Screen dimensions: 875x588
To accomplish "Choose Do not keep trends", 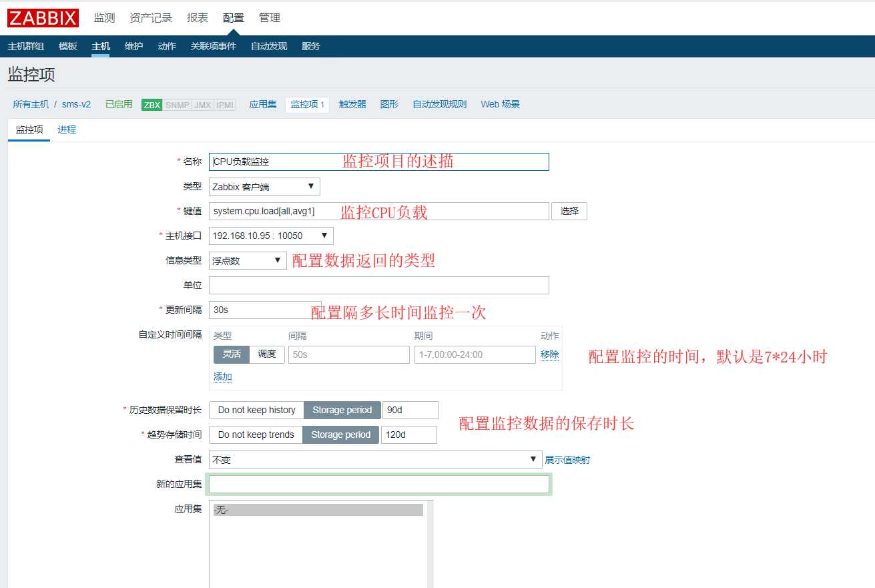I will click(x=256, y=434).
